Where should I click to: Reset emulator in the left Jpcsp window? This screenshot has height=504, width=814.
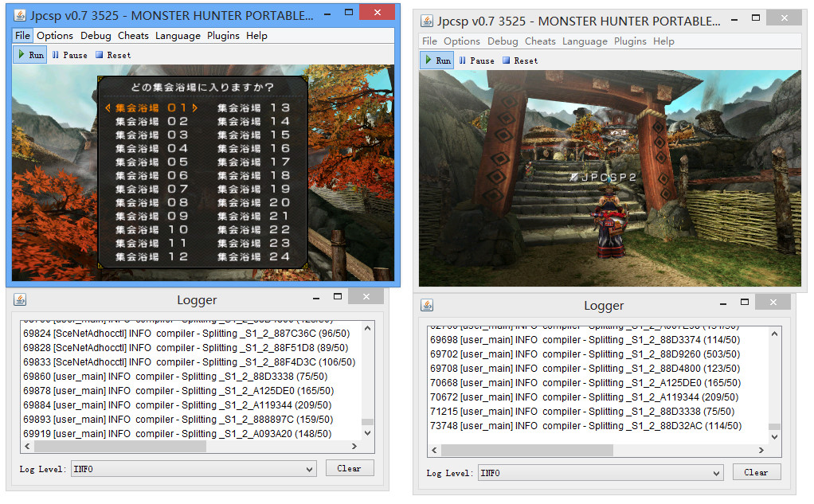(x=112, y=55)
